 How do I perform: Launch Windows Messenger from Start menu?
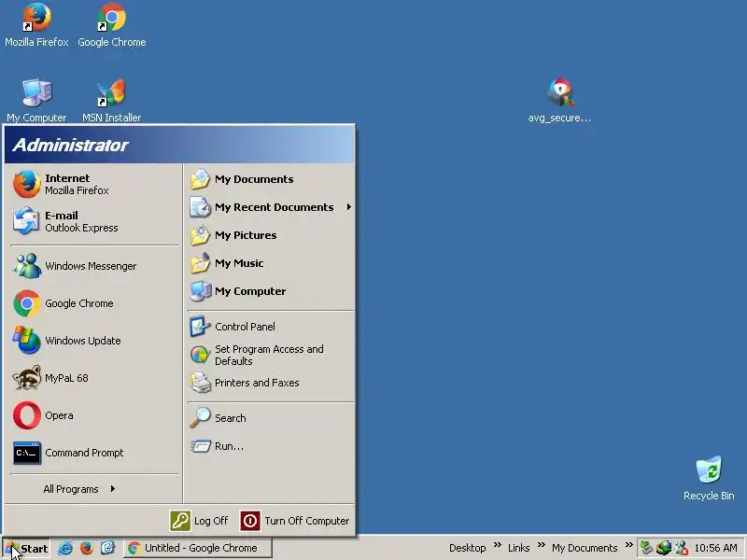pyautogui.click(x=92, y=266)
